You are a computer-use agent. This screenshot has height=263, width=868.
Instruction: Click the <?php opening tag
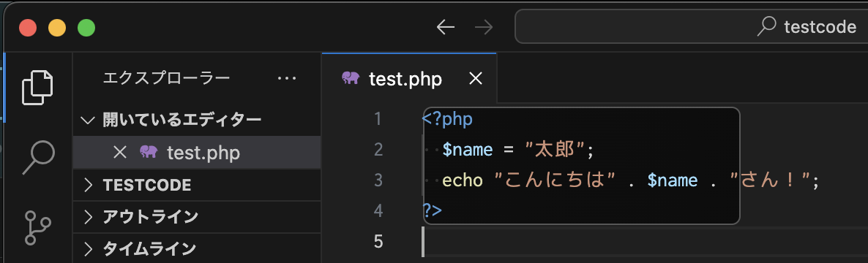click(447, 119)
